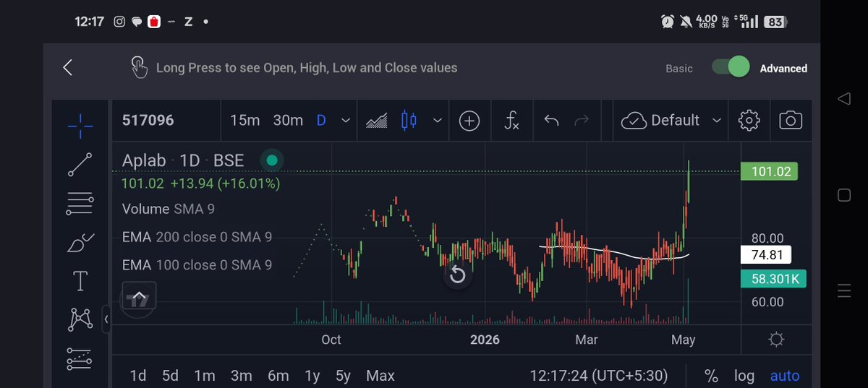Set range to 1d
Viewport: 868px width, 388px height.
(x=137, y=376)
